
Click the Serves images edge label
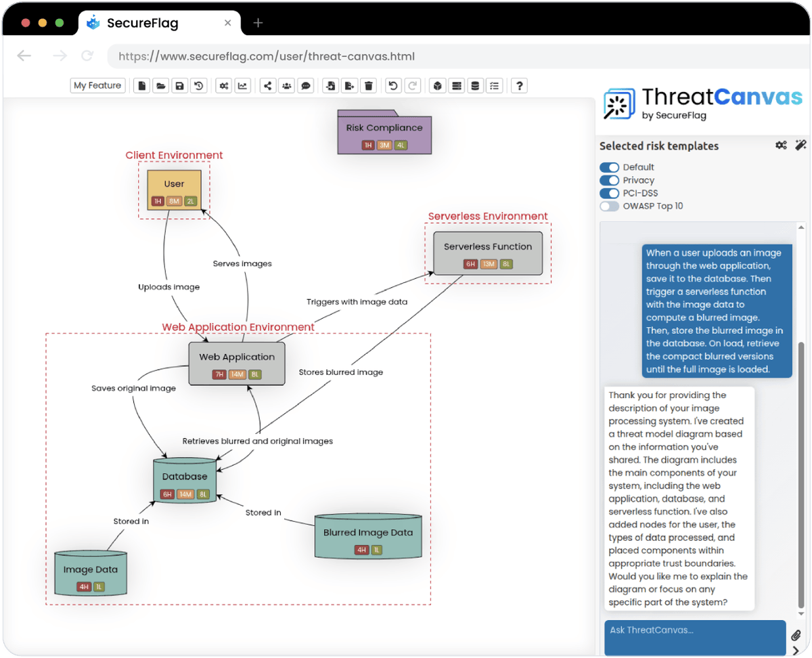pos(242,263)
